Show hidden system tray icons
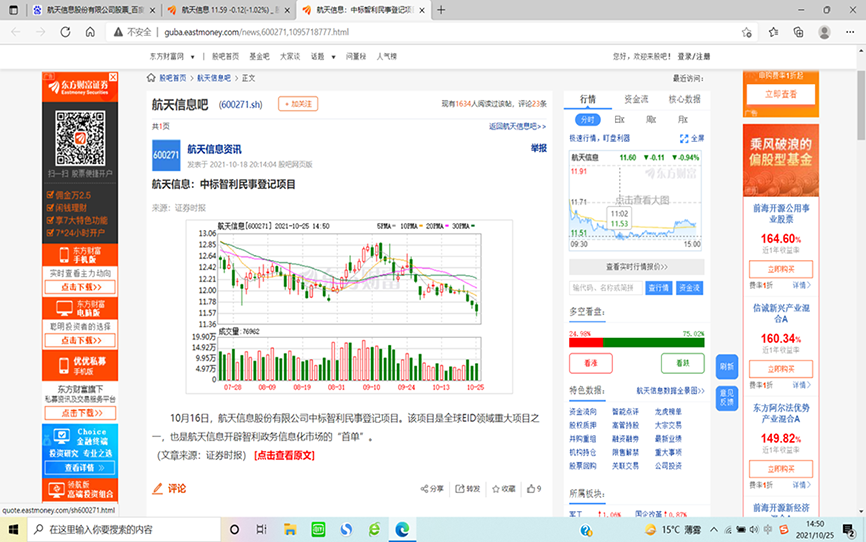 coord(714,530)
